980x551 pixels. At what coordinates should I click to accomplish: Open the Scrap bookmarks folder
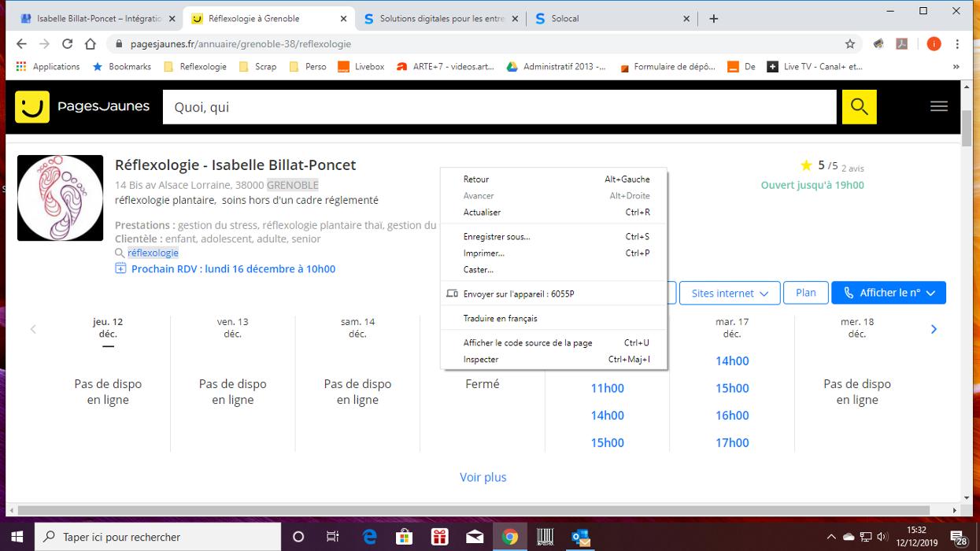pos(257,67)
